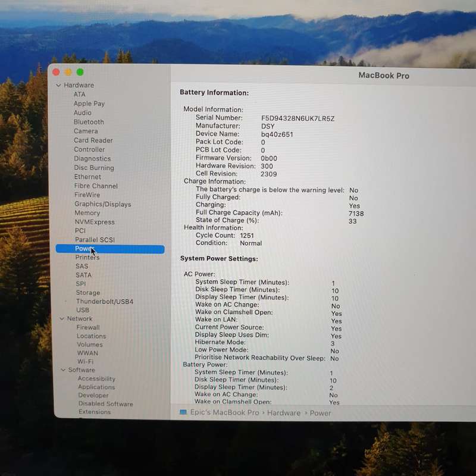Select the Network category label
This screenshot has width=476, height=476.
[80, 318]
